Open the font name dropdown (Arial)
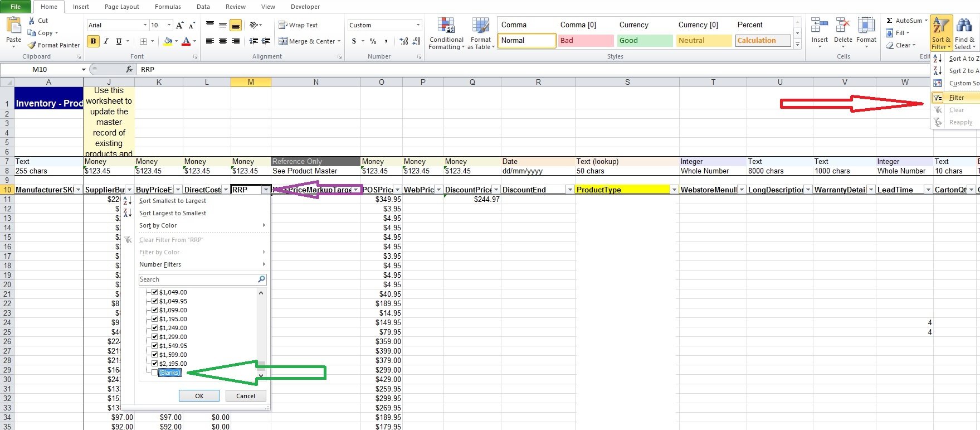Viewport: 980px width, 430px height. click(145, 25)
